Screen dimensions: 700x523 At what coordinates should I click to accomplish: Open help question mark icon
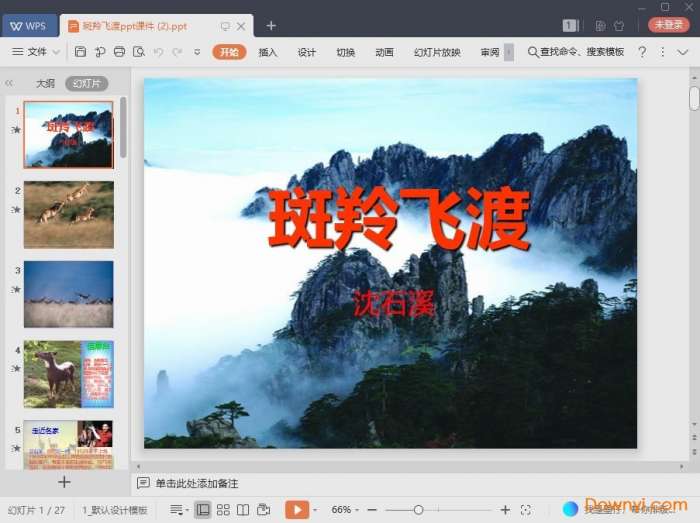click(x=642, y=52)
